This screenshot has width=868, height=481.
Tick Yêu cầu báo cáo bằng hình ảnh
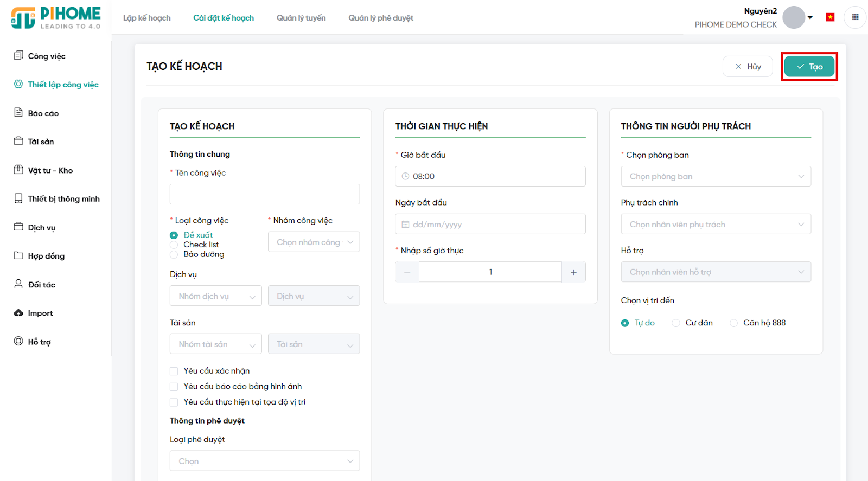[x=174, y=387]
